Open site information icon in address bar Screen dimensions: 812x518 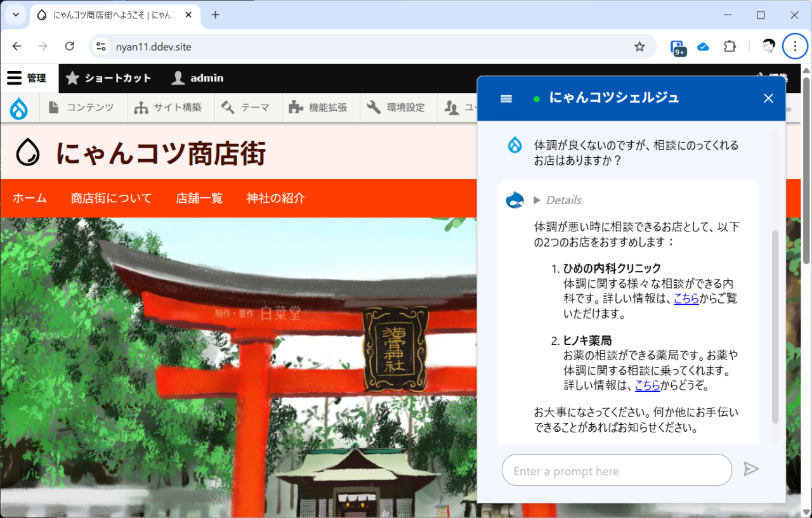click(x=101, y=46)
